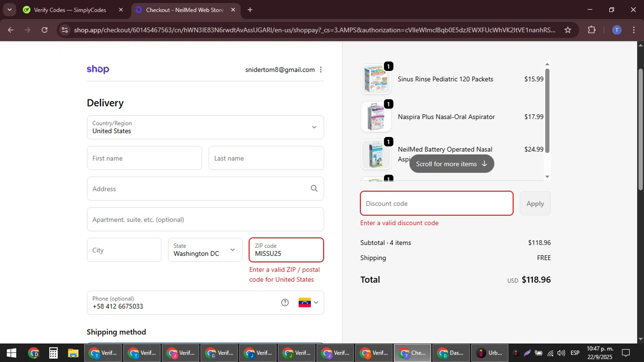Click the pinned Chrome icon next to Start

coord(33,353)
